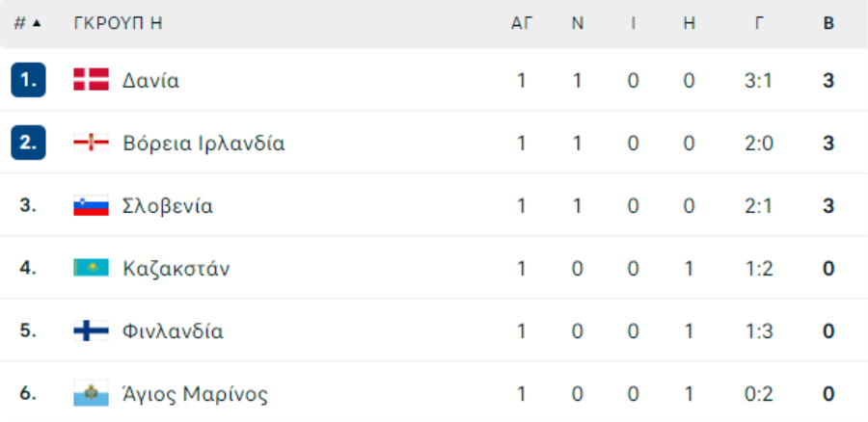Click the ΓΚΡΟΥΠ H header label
The height and width of the screenshot is (422, 868).
click(118, 23)
